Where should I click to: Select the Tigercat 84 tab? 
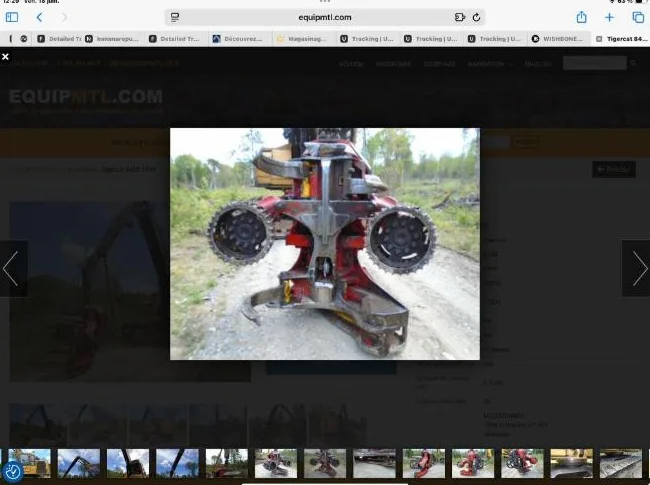pyautogui.click(x=623, y=39)
